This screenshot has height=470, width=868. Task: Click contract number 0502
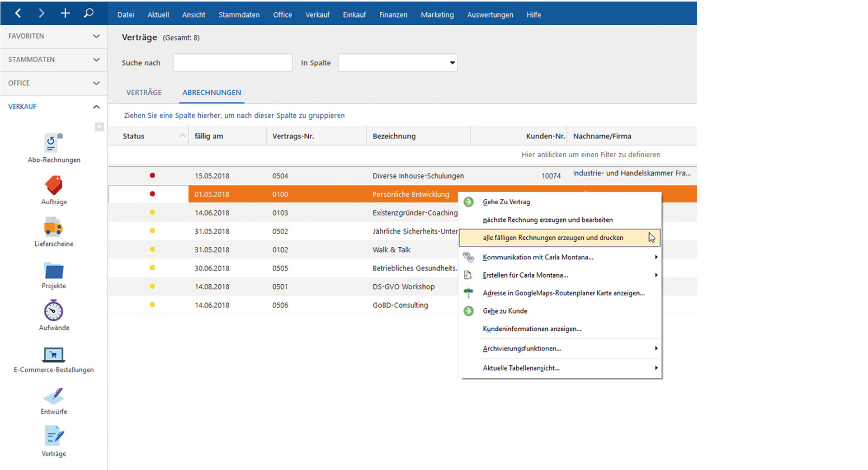click(280, 231)
